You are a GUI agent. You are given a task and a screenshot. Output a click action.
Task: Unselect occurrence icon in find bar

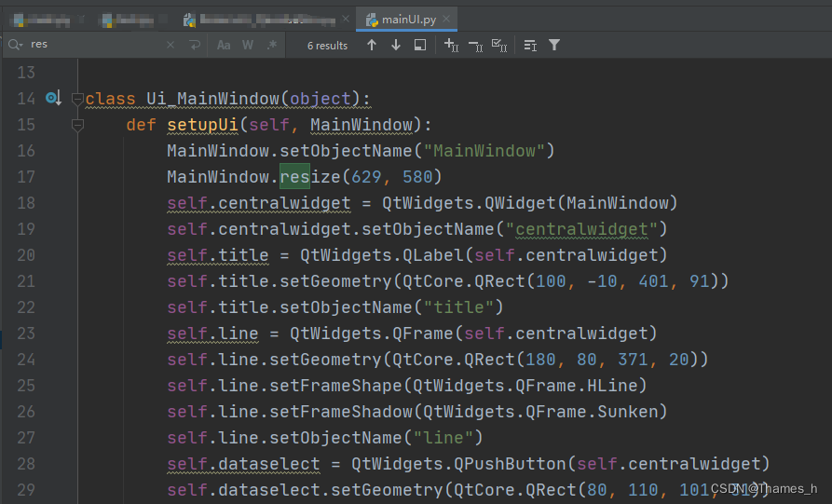(x=475, y=47)
